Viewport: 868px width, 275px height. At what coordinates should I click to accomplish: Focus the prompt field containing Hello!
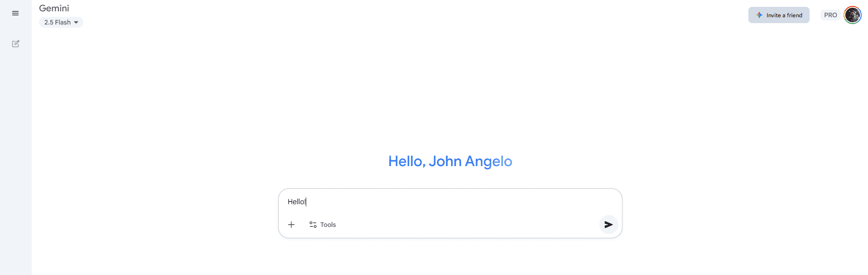pyautogui.click(x=448, y=202)
